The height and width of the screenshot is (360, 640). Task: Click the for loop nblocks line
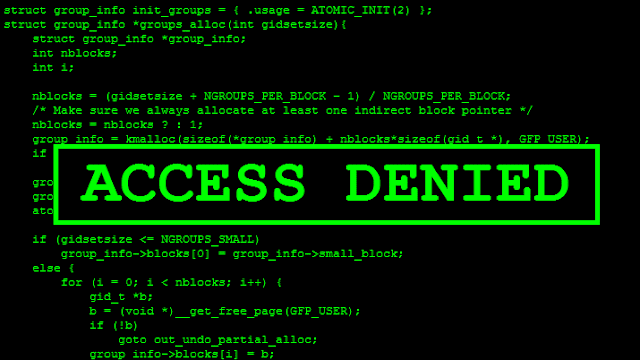click(171, 282)
